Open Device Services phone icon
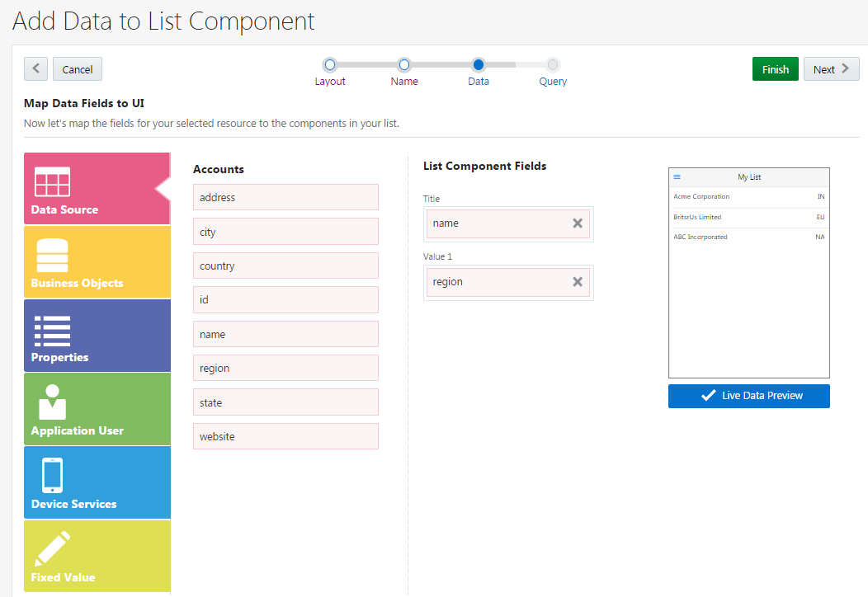 52,476
